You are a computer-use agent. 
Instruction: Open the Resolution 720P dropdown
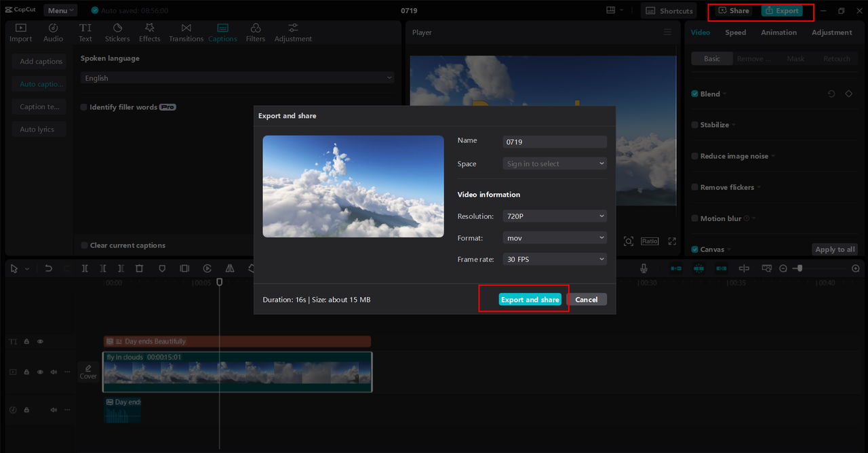[x=555, y=216]
